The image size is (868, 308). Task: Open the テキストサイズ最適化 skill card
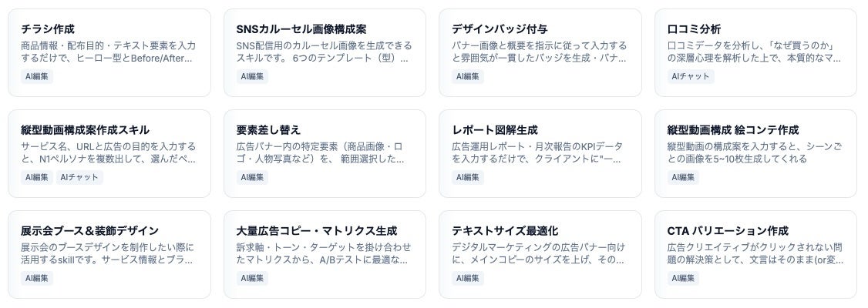(x=540, y=253)
